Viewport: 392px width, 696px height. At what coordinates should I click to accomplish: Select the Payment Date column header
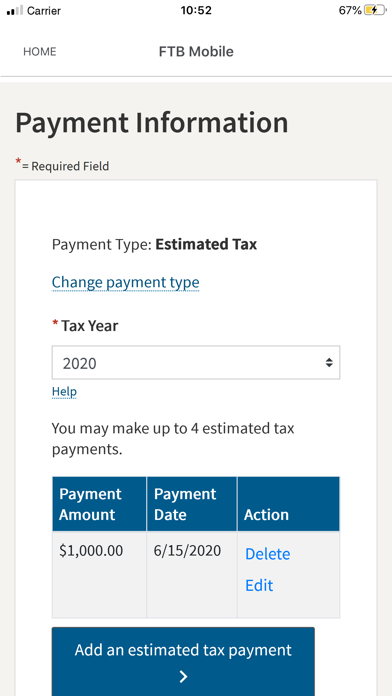(x=192, y=504)
